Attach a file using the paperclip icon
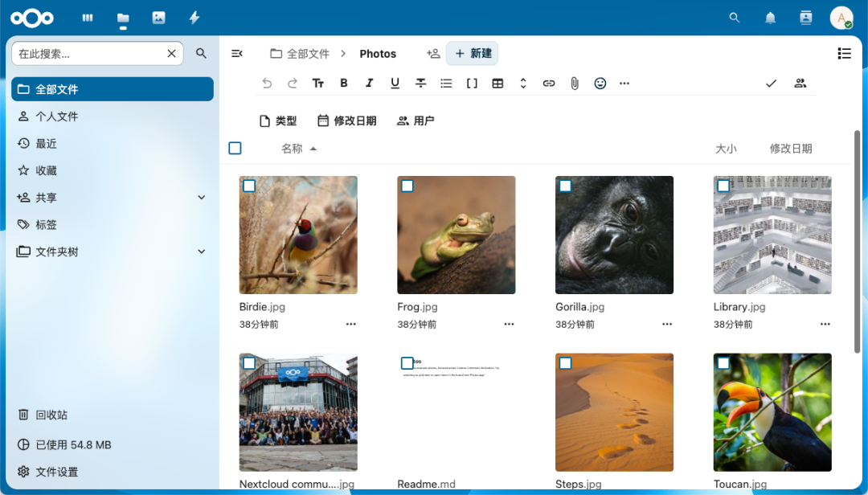This screenshot has height=495, width=868. pyautogui.click(x=574, y=83)
